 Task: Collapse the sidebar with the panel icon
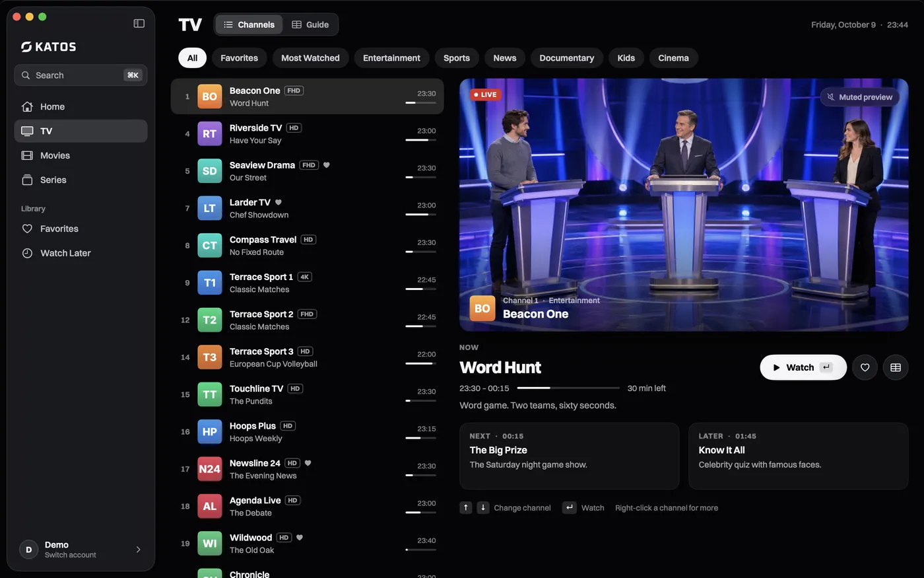click(139, 24)
